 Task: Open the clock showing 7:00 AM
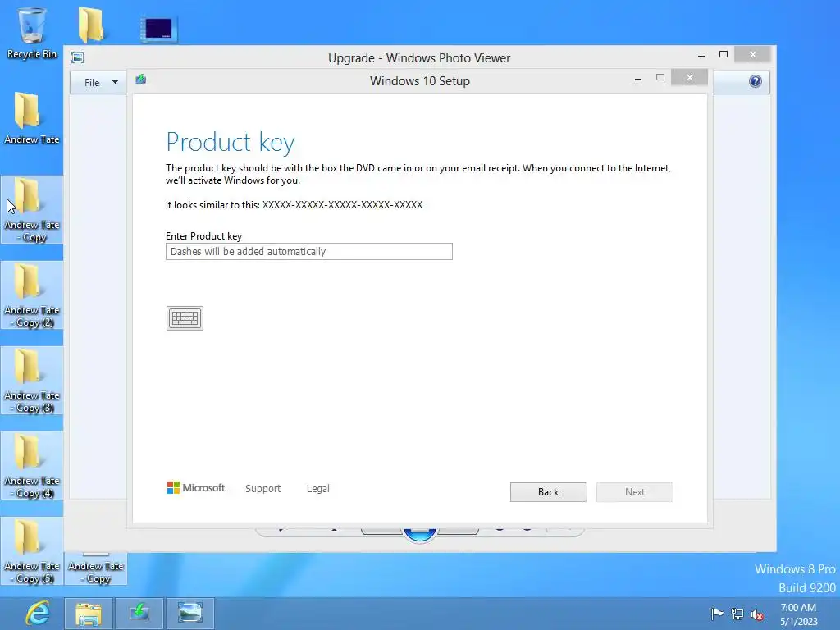(798, 614)
